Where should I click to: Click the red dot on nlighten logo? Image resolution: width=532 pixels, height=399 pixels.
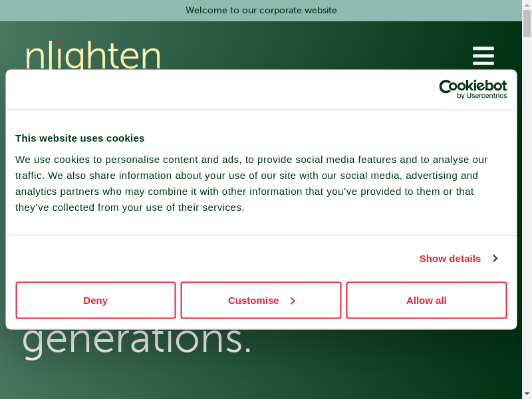pyautogui.click(x=59, y=43)
